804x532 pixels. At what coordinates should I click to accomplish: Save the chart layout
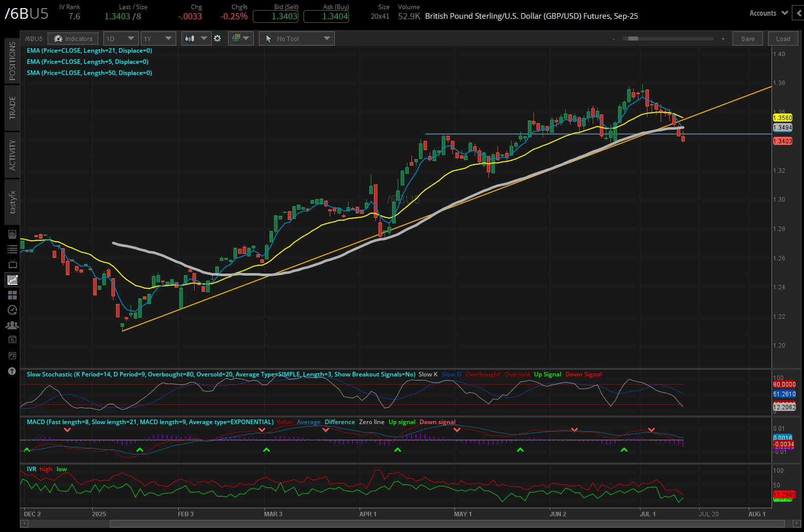748,39
